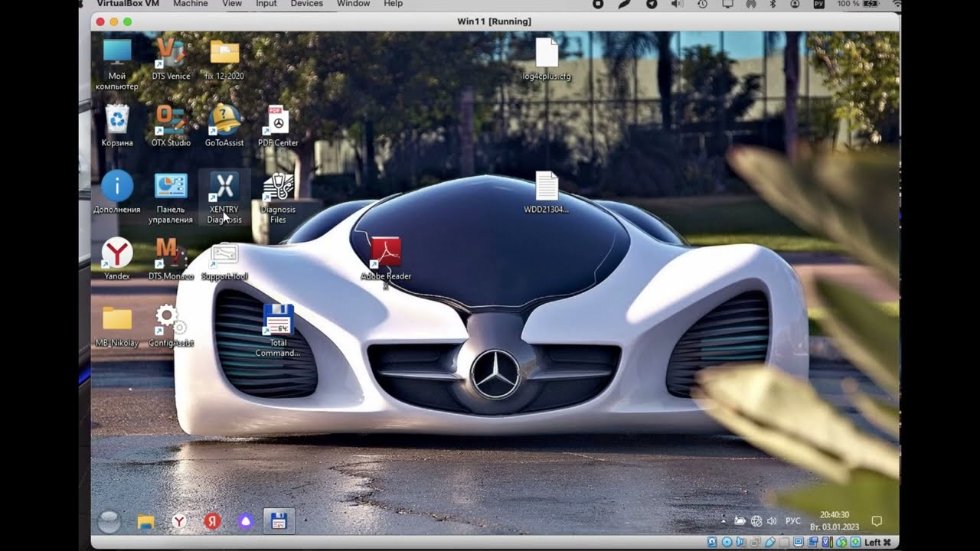Open the fix 12-2020 folder

coord(224,59)
